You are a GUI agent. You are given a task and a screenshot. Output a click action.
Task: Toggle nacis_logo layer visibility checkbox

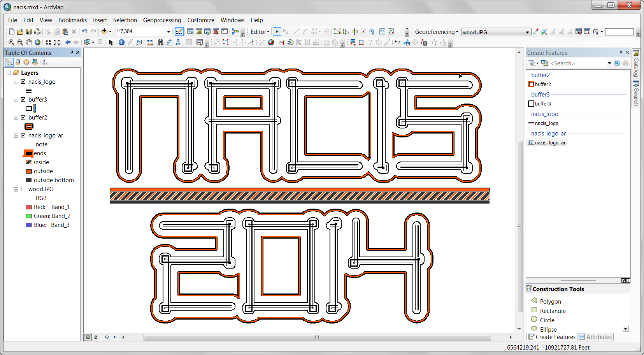click(x=23, y=82)
